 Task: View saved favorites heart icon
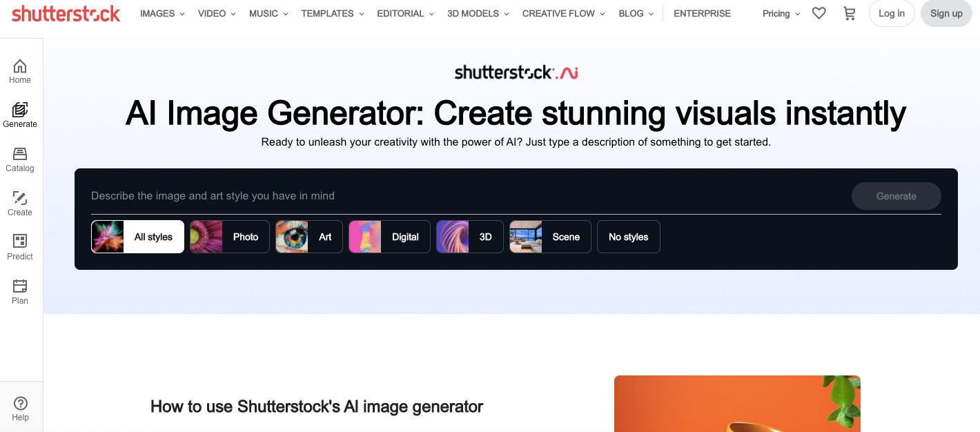click(x=819, y=13)
